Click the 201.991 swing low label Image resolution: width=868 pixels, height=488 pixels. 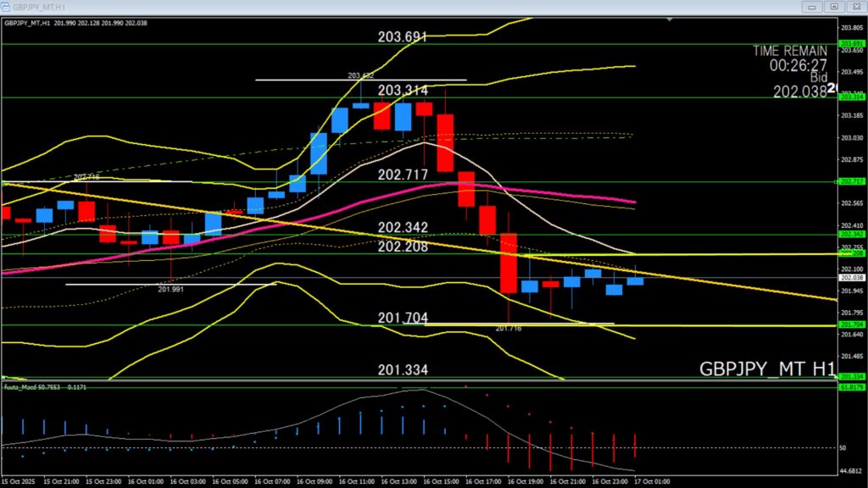click(171, 289)
